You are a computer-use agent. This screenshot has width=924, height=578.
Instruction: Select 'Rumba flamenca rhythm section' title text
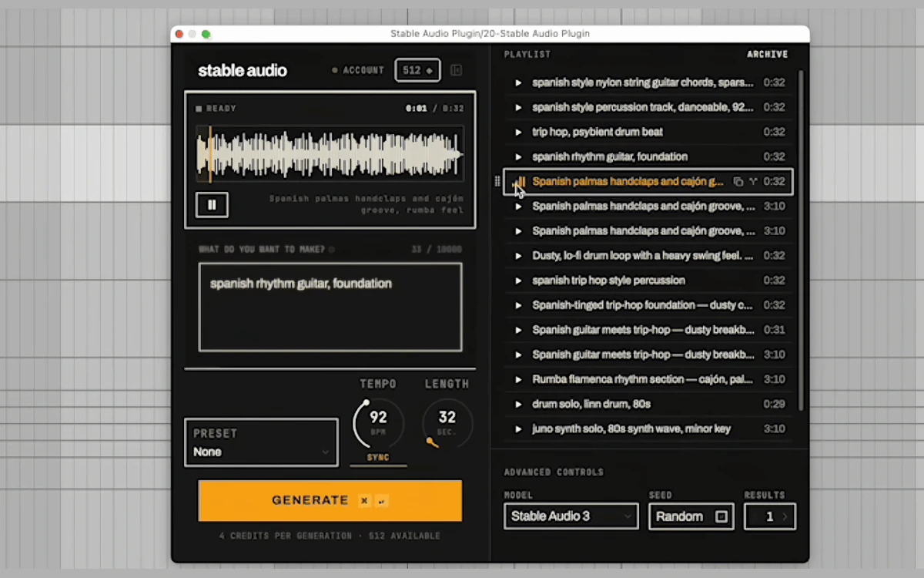[x=643, y=379]
